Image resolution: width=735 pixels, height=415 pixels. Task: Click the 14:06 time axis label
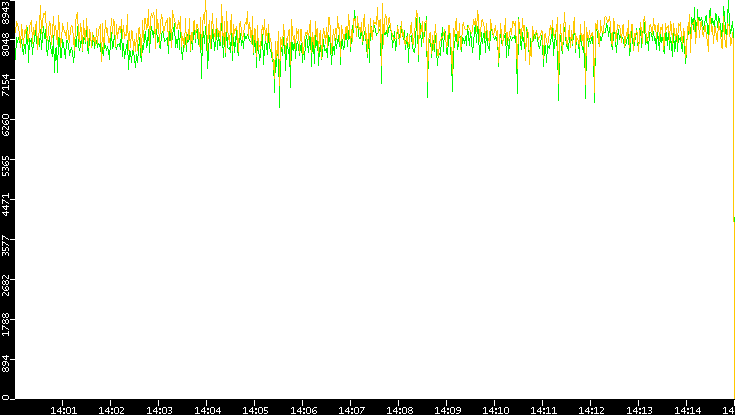(x=303, y=410)
